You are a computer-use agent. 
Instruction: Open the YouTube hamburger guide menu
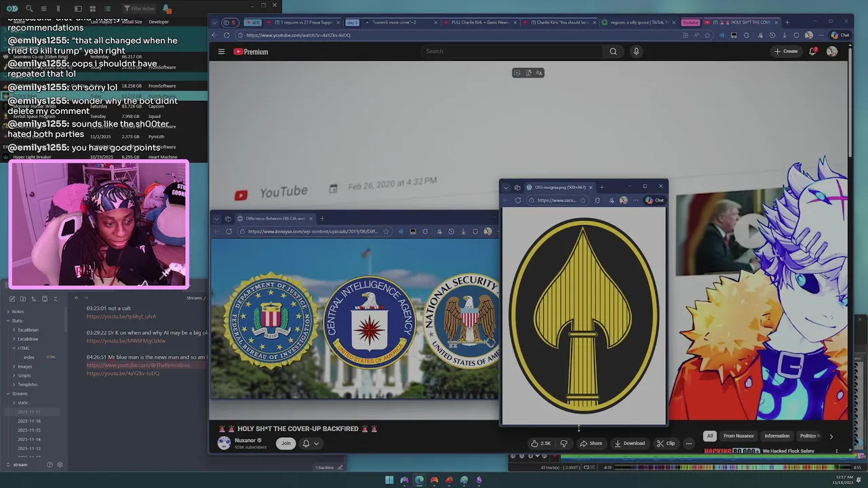221,52
